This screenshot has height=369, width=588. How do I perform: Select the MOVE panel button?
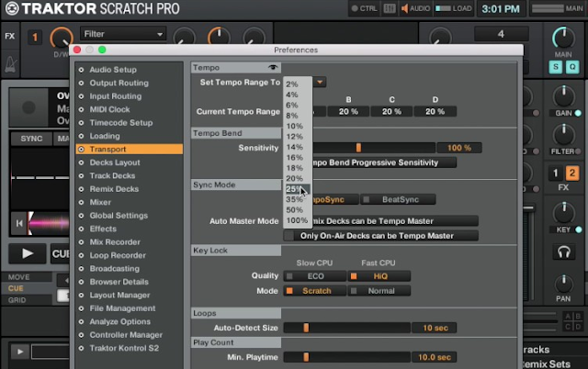coord(27,277)
